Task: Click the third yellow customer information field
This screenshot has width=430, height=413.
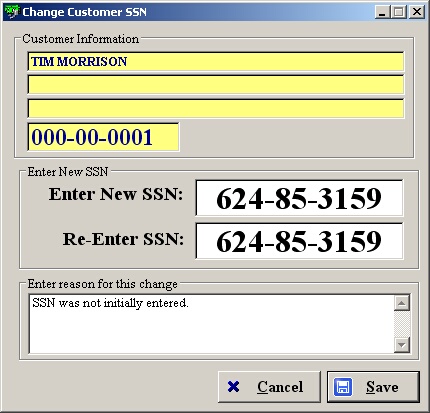Action: (x=216, y=108)
